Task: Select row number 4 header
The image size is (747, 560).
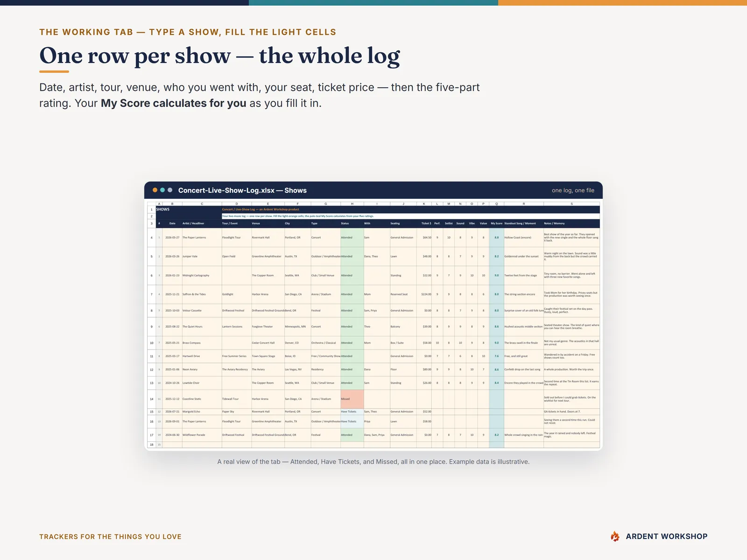Action: [151, 238]
